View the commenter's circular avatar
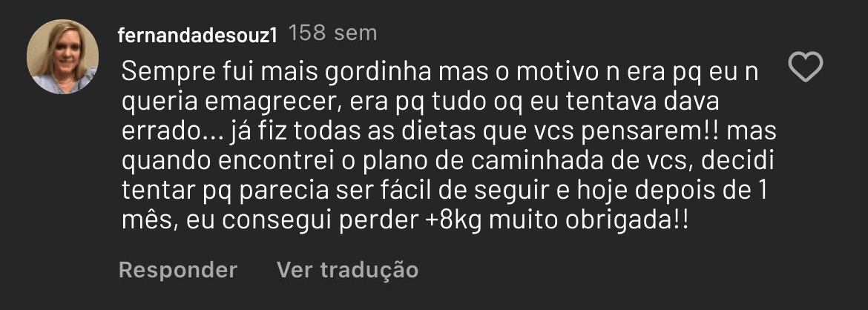The image size is (868, 310). coord(62,57)
